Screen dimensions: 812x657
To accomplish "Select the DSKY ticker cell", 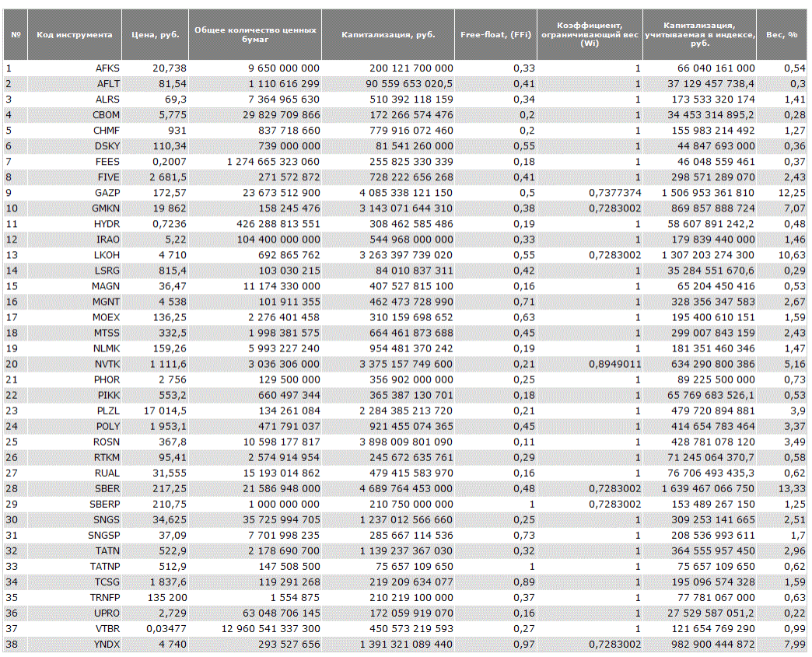I will tap(75, 146).
